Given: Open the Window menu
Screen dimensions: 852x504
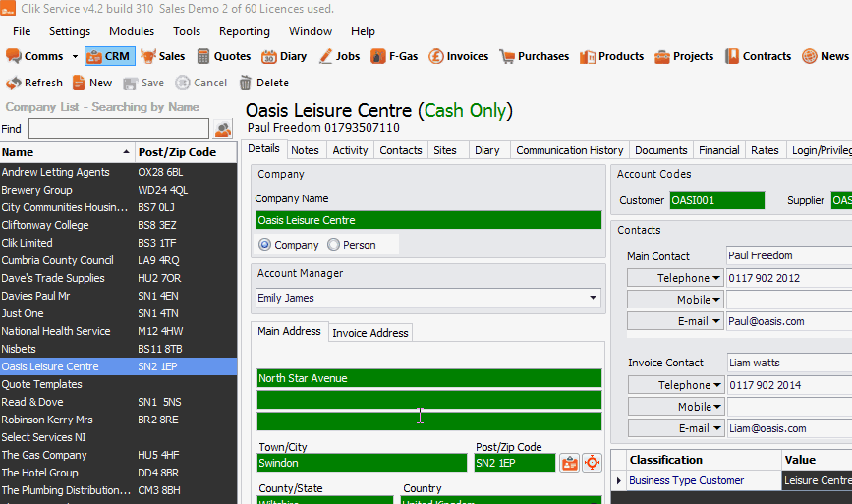Looking at the screenshot, I should (311, 31).
